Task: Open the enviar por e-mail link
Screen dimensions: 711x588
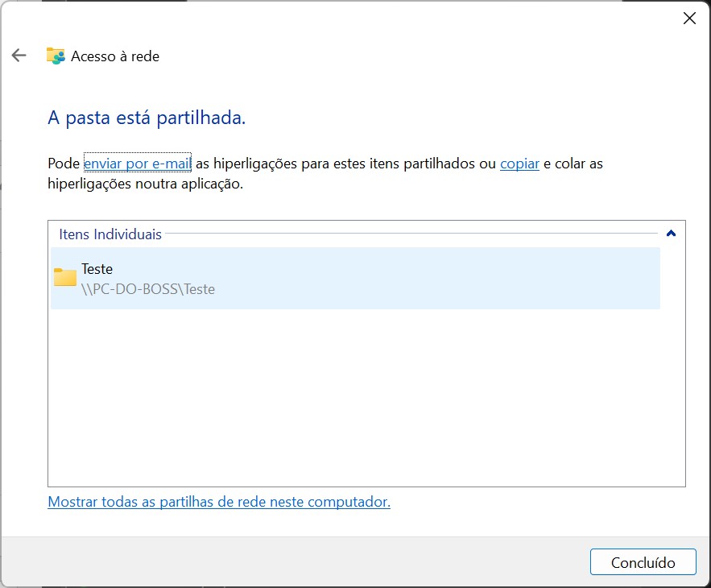Action: pyautogui.click(x=137, y=164)
